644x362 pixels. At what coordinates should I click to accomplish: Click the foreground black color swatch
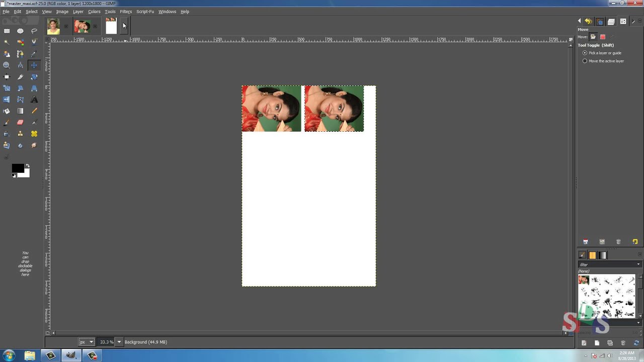click(x=18, y=168)
